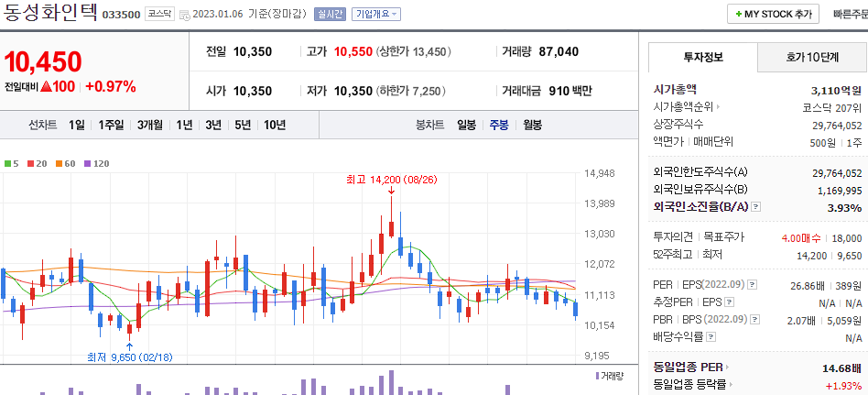
Task: Open the 투자정보 tab
Action: click(703, 57)
